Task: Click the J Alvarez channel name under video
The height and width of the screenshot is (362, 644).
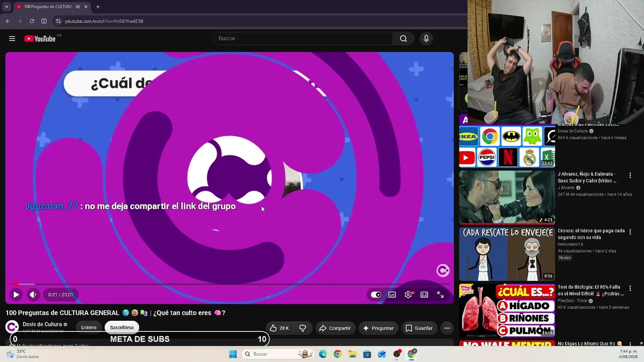Action: click(566, 188)
